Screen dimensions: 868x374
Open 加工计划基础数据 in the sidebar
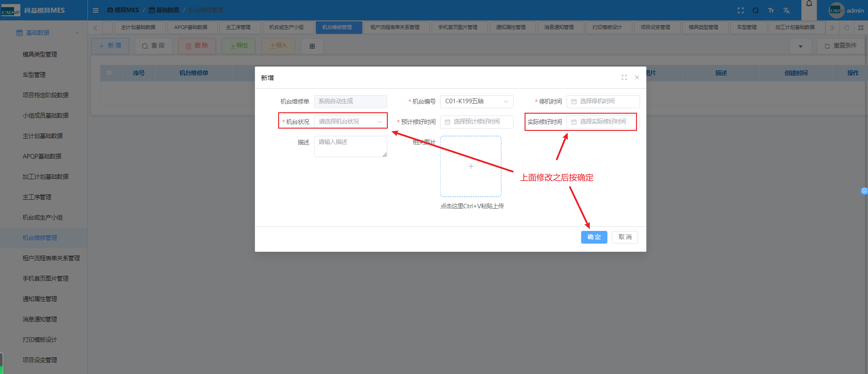(44, 177)
